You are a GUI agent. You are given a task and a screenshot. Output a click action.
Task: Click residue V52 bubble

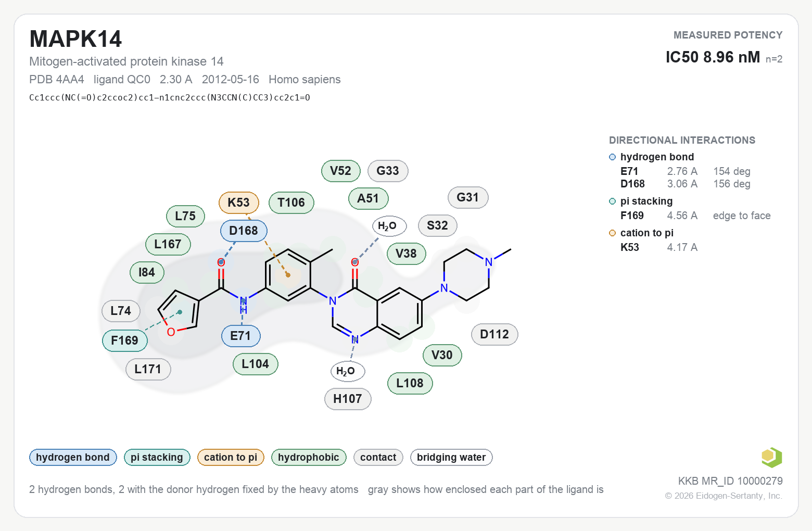coord(341,171)
